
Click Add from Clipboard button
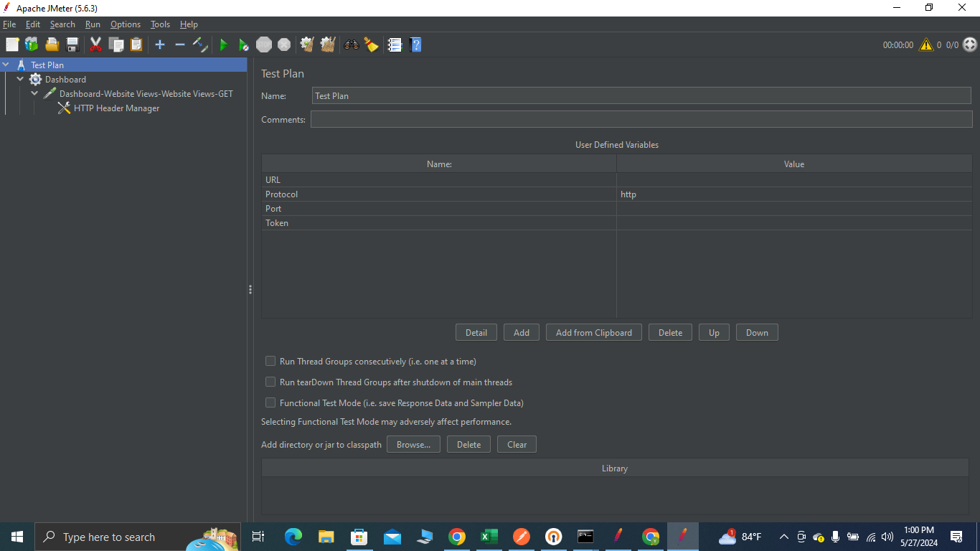(594, 332)
